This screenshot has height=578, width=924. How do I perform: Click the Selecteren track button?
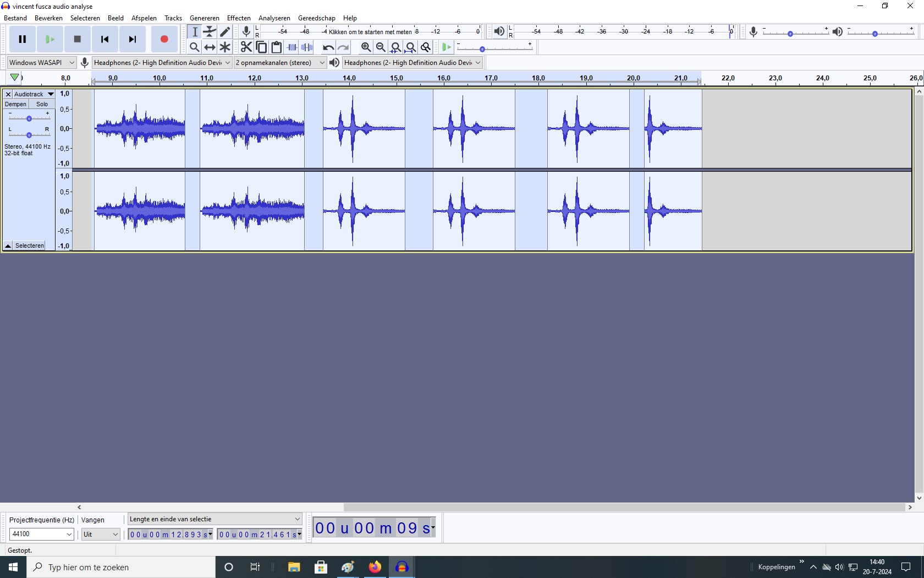point(30,246)
